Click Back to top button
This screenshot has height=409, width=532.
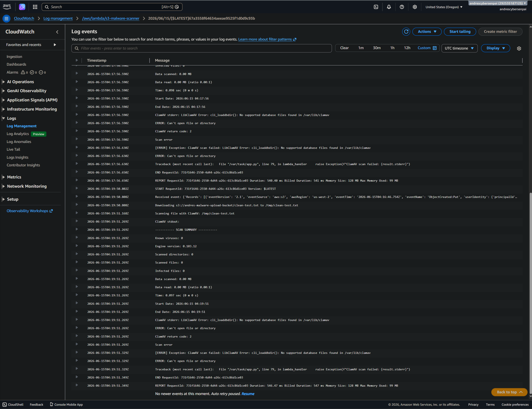[509, 392]
